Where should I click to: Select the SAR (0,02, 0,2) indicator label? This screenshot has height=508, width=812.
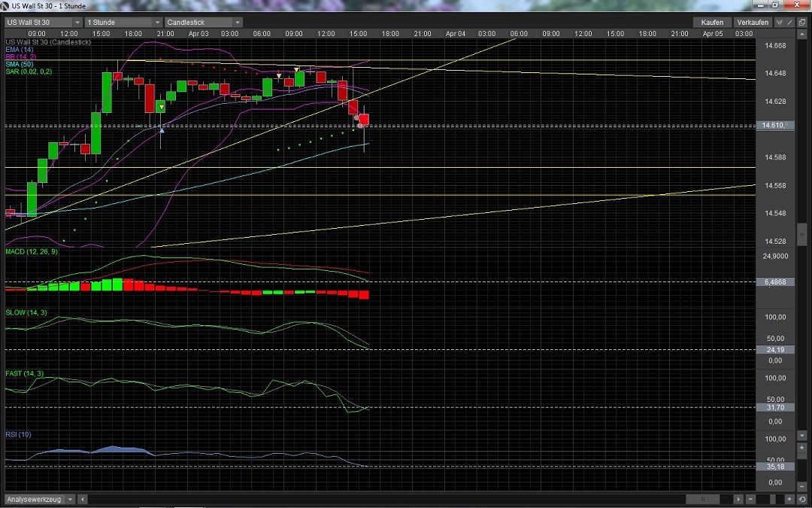[x=29, y=71]
